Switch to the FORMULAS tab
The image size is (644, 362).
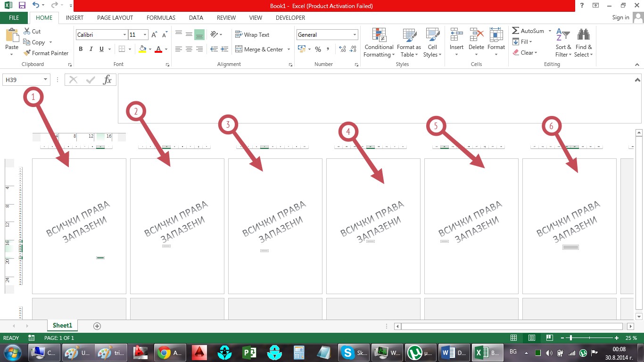coord(161,17)
